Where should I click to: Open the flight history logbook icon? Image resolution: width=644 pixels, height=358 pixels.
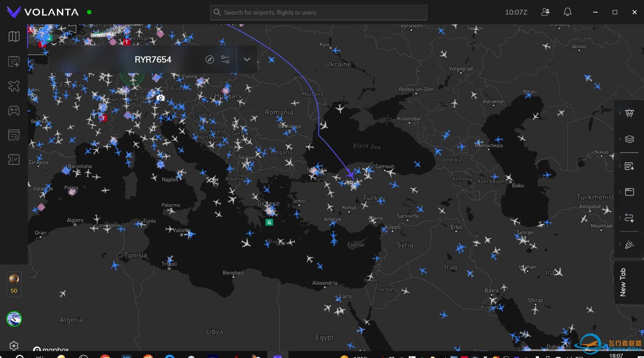(x=14, y=135)
